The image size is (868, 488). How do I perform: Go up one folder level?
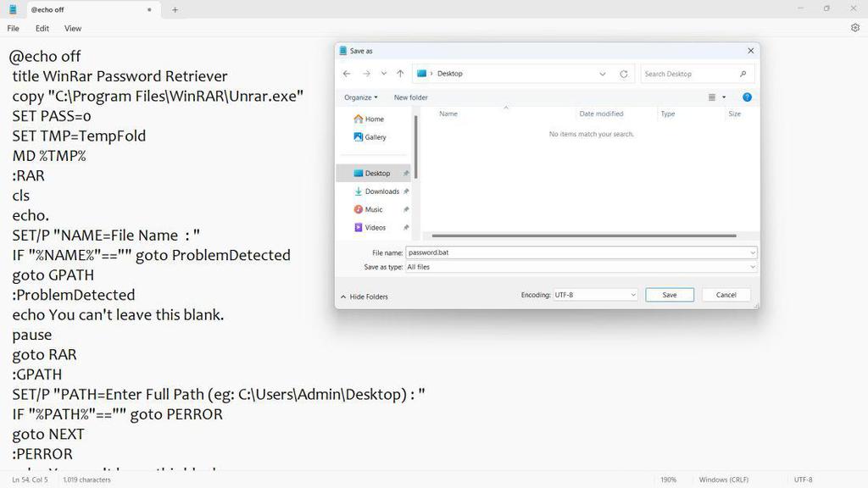(x=399, y=73)
